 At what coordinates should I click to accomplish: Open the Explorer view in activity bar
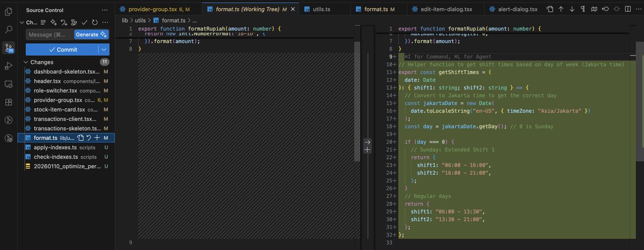(x=9, y=11)
